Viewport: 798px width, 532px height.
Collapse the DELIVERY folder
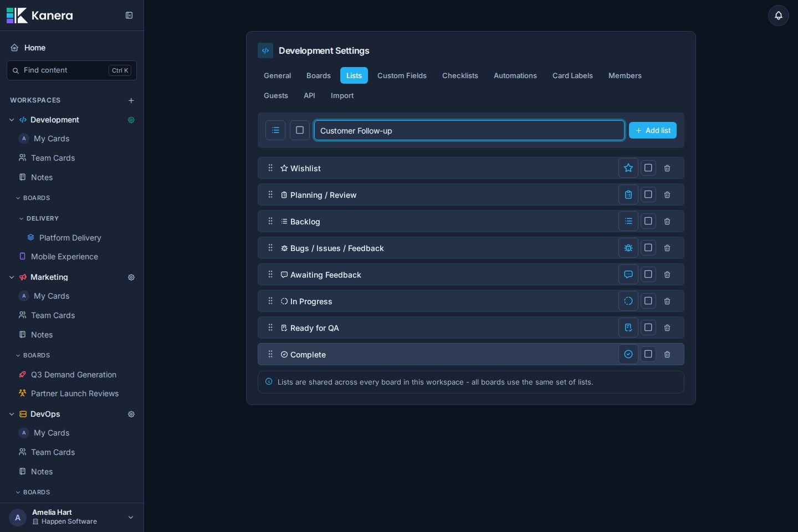tap(21, 218)
